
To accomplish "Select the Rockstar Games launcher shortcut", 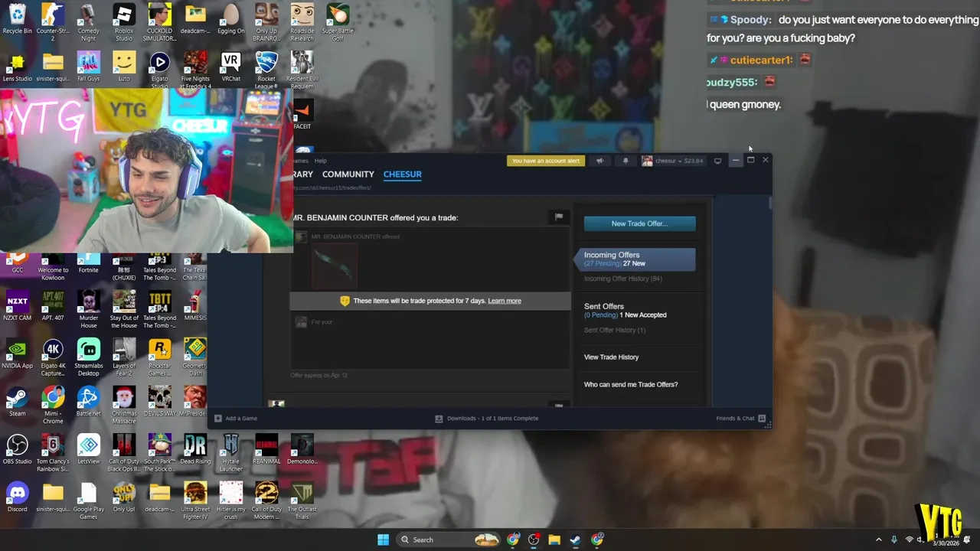I will 159,357.
